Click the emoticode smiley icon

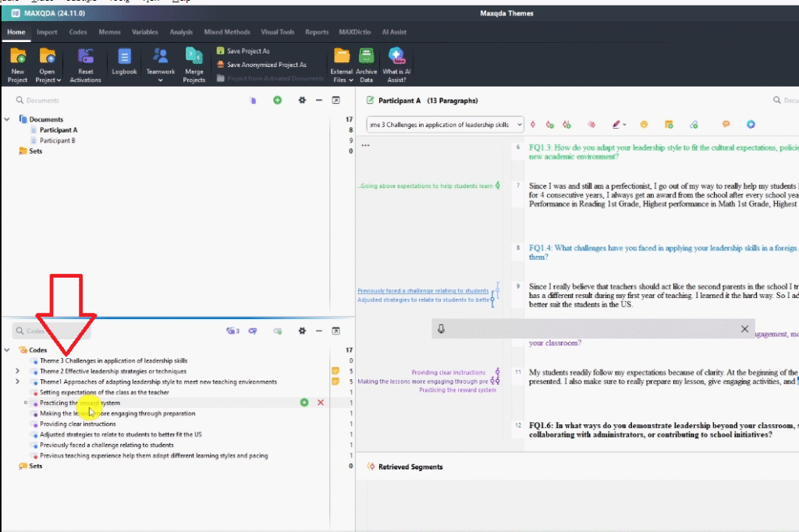645,125
